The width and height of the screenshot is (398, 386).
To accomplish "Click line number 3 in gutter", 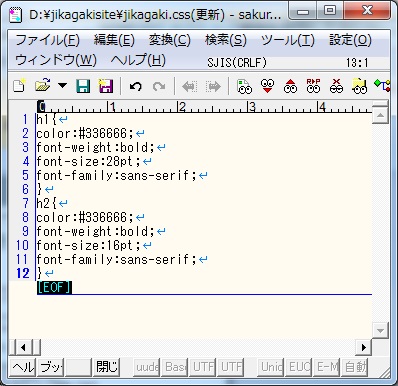I will click(26, 147).
